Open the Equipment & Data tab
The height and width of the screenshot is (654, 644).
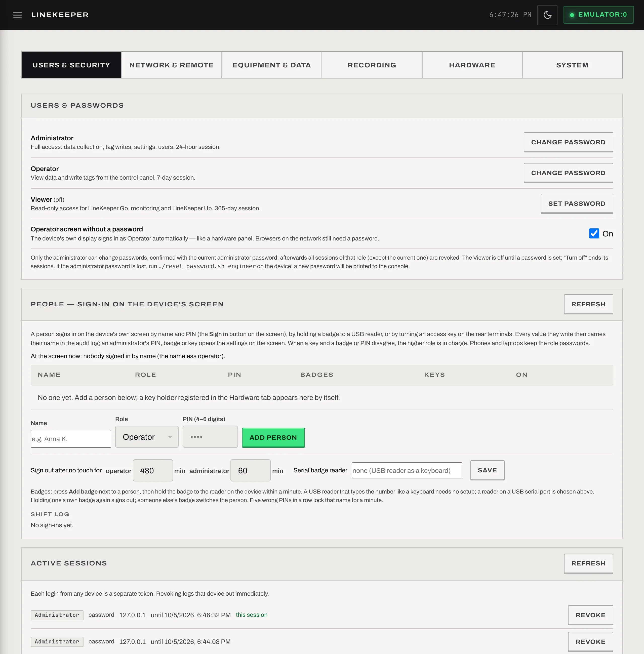click(272, 65)
